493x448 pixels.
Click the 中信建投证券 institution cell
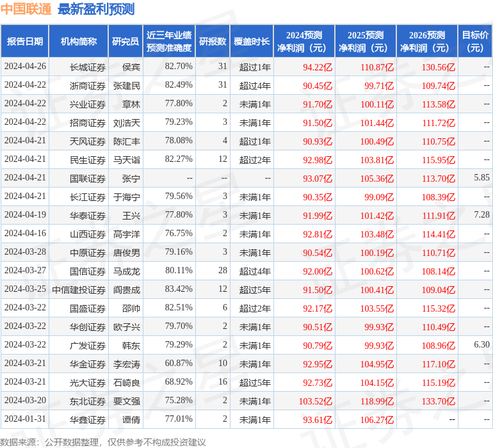click(x=79, y=289)
